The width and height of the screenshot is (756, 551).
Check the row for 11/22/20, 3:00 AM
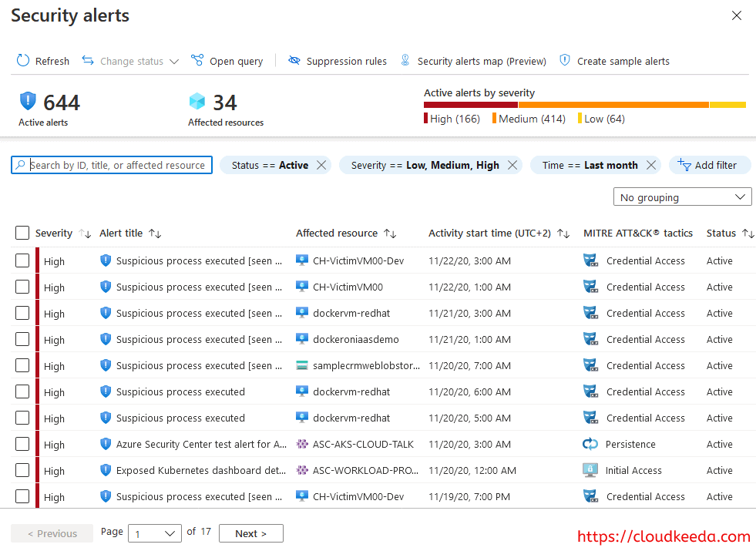click(22, 260)
